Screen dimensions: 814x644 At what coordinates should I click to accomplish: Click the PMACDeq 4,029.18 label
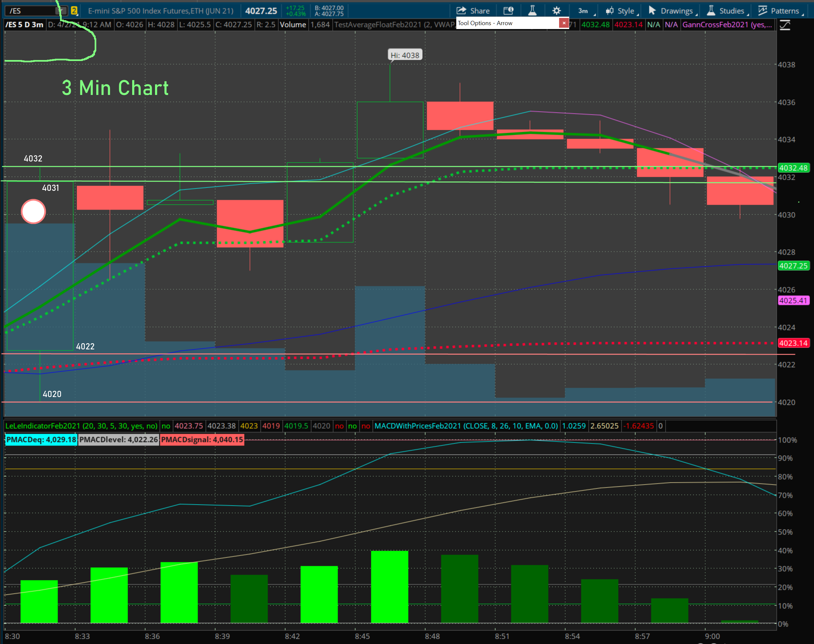[41, 440]
